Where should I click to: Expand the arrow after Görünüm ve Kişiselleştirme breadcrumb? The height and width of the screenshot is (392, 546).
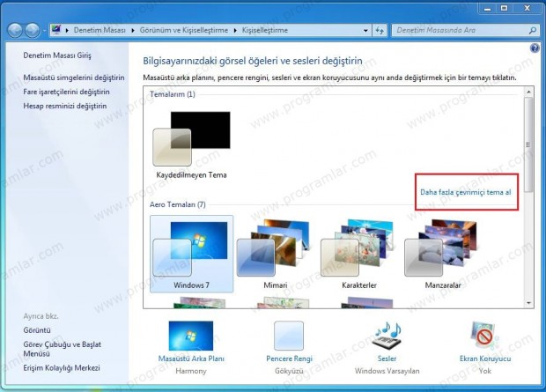pos(235,30)
